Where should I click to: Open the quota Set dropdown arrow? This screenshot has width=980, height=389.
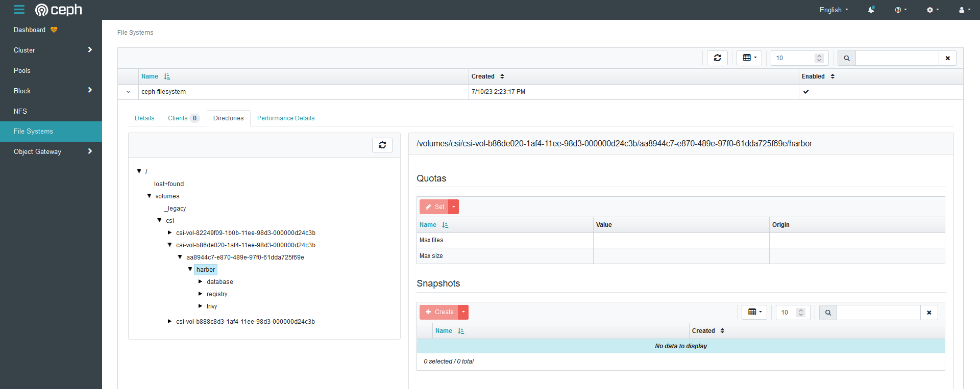454,207
